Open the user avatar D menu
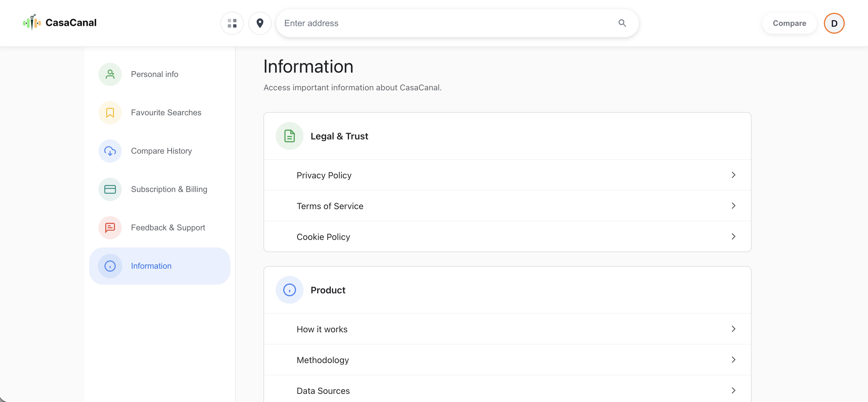 coord(834,23)
